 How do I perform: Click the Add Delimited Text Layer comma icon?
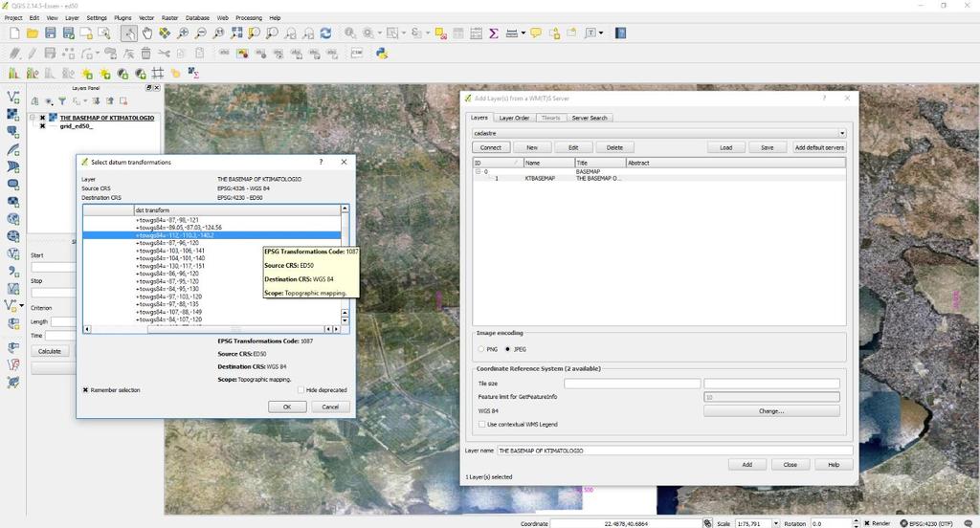(13, 272)
